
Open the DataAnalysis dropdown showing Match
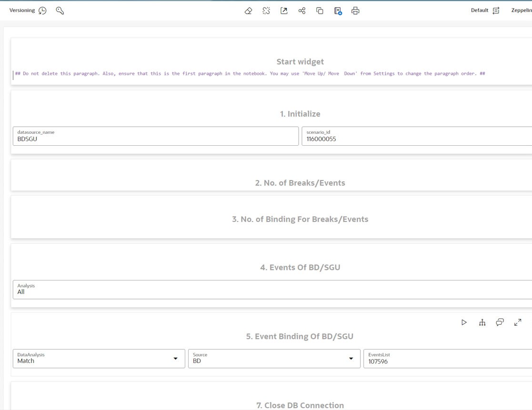pyautogui.click(x=99, y=359)
